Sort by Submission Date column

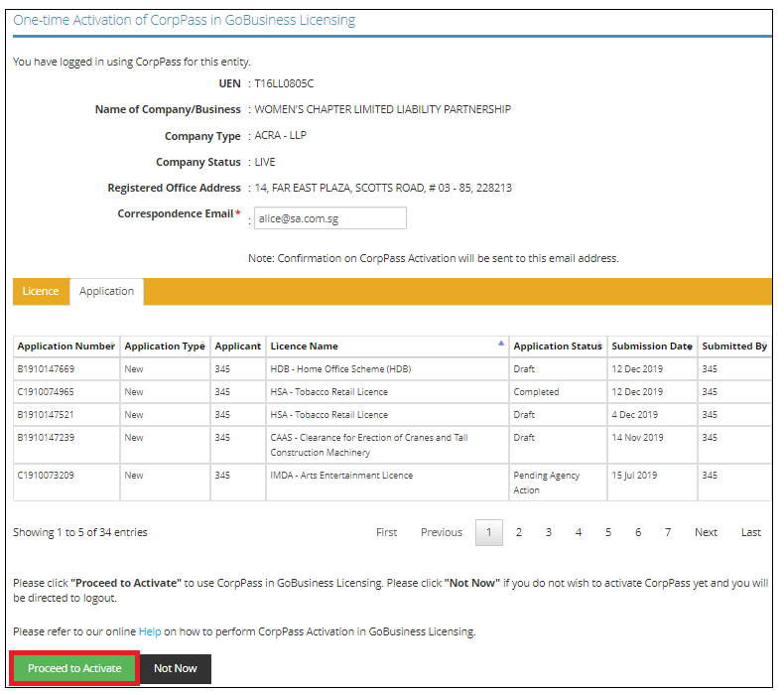pos(652,347)
